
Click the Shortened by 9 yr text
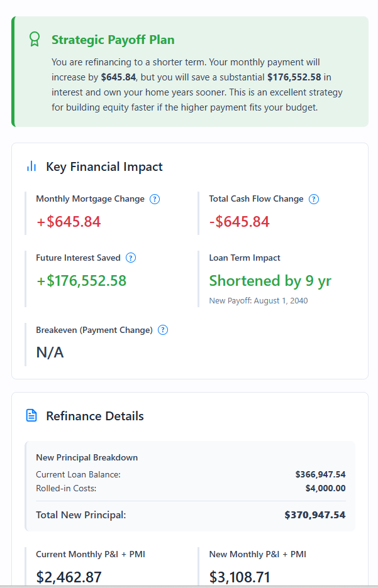tap(270, 281)
